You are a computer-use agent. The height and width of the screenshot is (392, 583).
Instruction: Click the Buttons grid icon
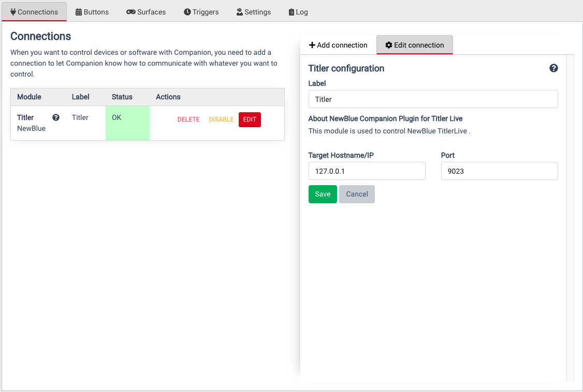pyautogui.click(x=77, y=11)
